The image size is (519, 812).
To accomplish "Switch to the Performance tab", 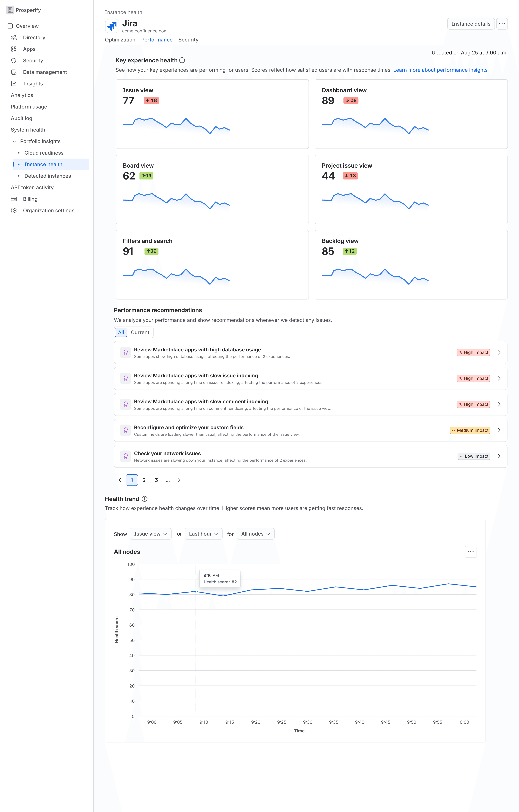I will [157, 40].
